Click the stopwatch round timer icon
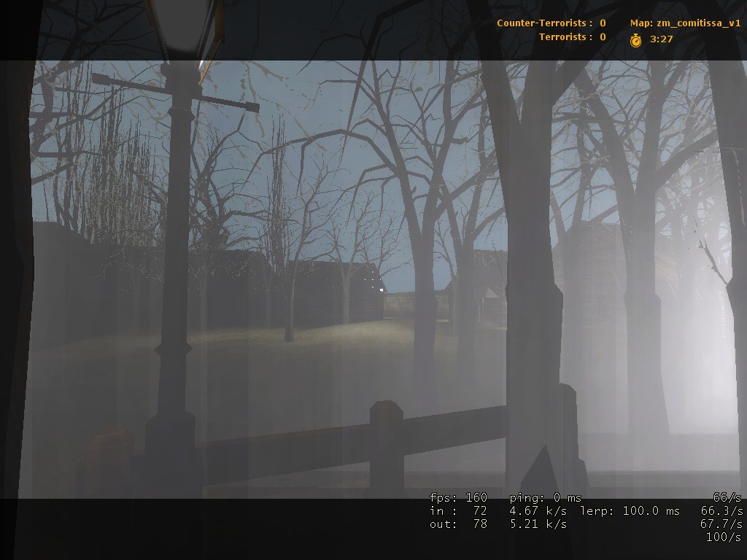The image size is (747, 560). coord(635,40)
